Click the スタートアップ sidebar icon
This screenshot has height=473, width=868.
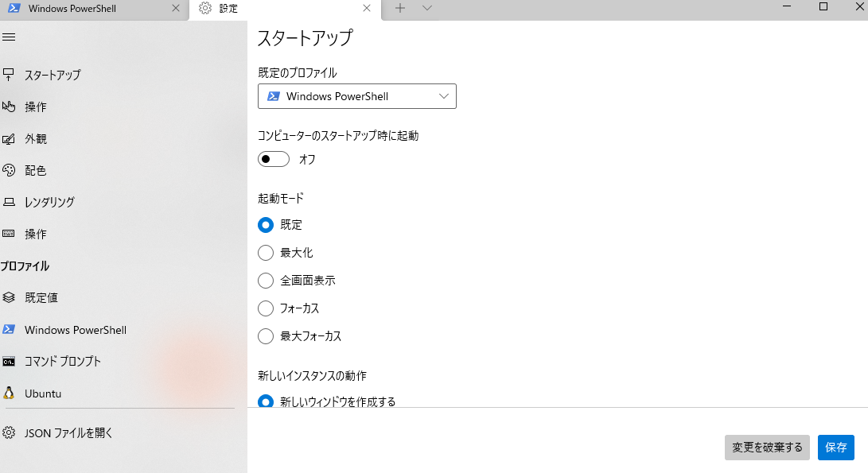point(8,74)
